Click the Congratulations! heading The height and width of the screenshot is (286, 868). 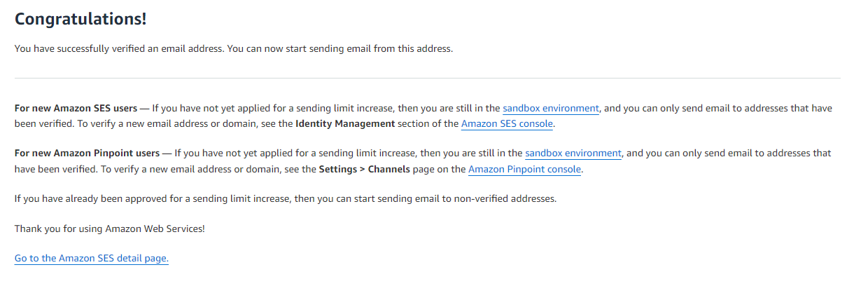(x=80, y=19)
